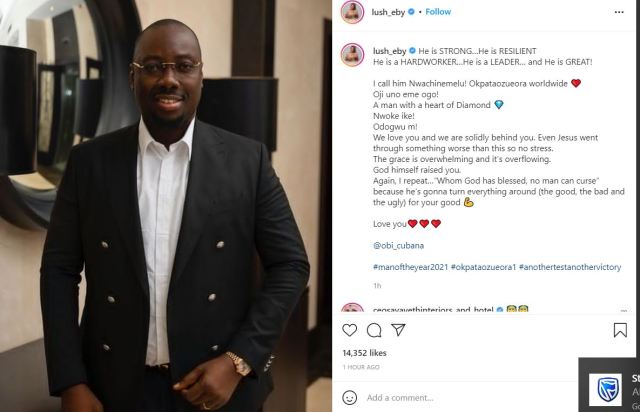This screenshot has height=412, width=640.
Task: Open the Standard Bank ad logo
Action: (x=605, y=390)
